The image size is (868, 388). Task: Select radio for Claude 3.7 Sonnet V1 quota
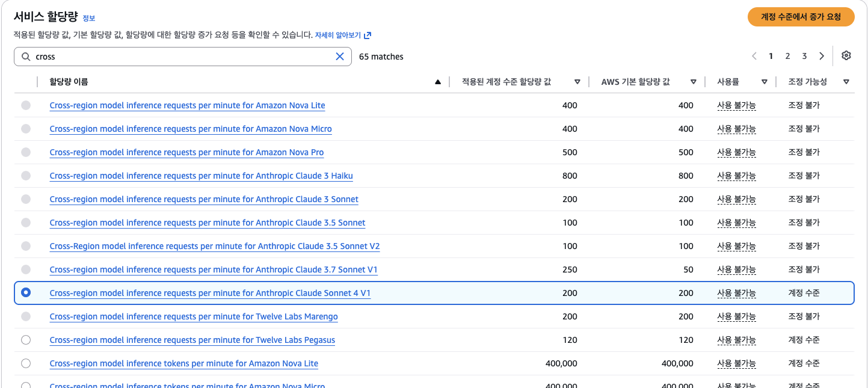[26, 269]
